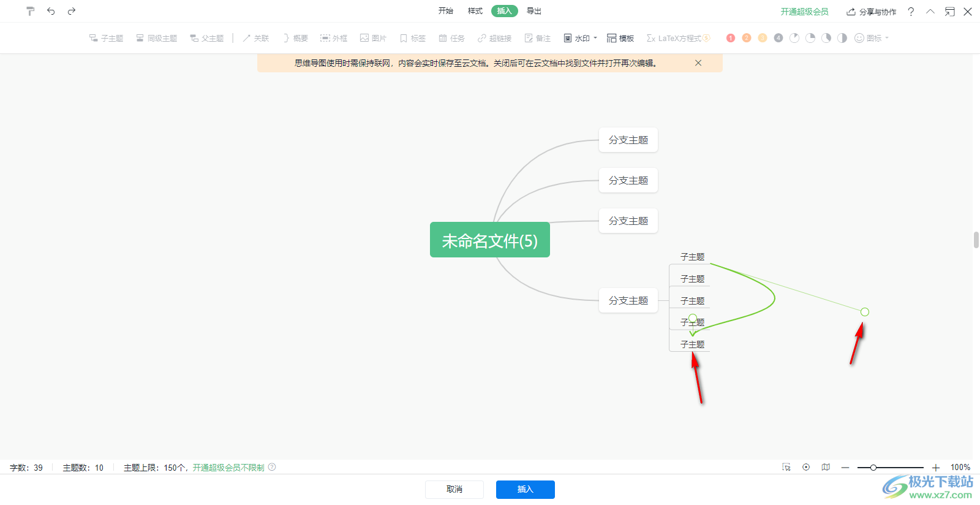This screenshot has width=980, height=505.
Task: Zoom out with the minus button
Action: [845, 468]
